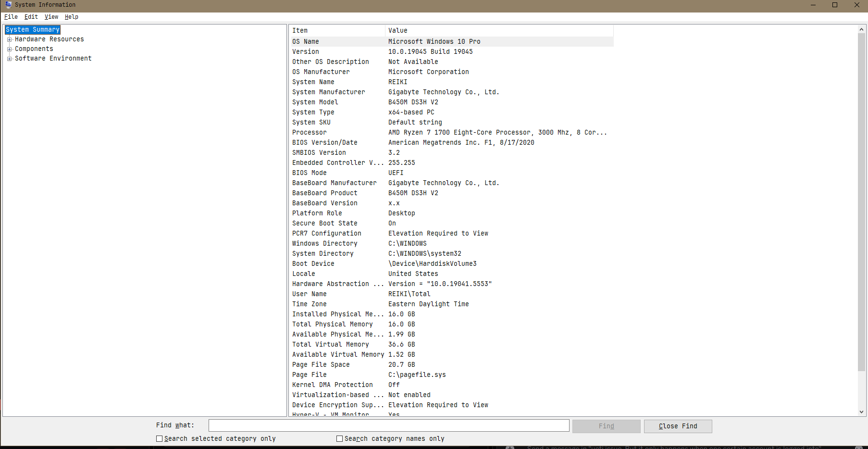Click the REIKI\Total user name value
Viewport: 868px width, 449px height.
click(409, 294)
